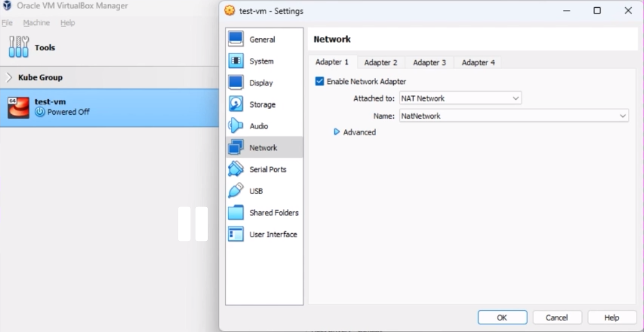The width and height of the screenshot is (644, 332).
Task: Click the Storage disk icon
Action: tap(236, 104)
